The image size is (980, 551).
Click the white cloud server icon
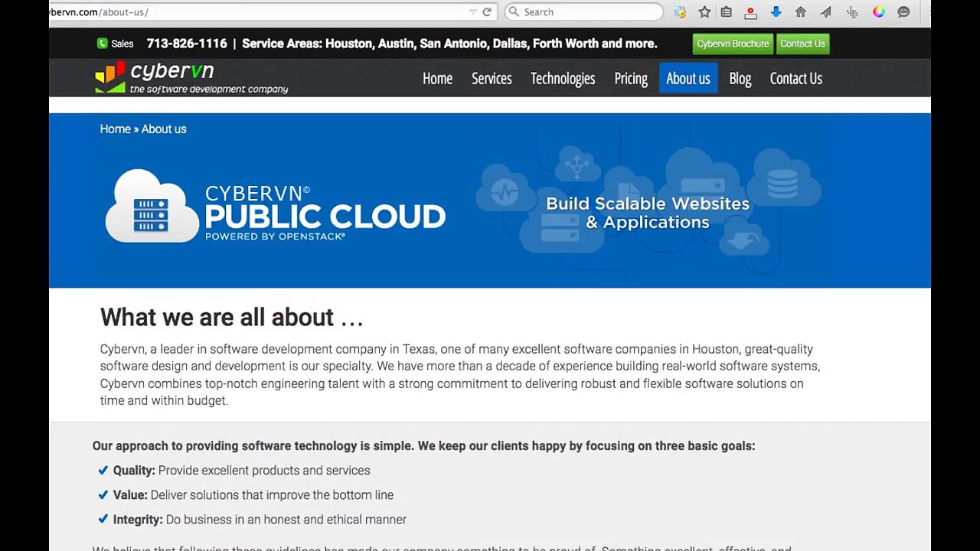(152, 206)
